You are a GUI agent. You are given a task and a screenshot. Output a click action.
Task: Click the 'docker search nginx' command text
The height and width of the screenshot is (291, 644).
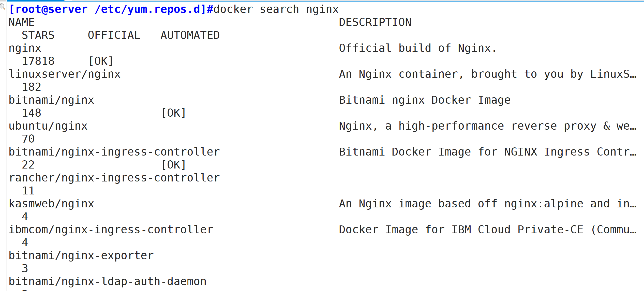[x=276, y=9]
